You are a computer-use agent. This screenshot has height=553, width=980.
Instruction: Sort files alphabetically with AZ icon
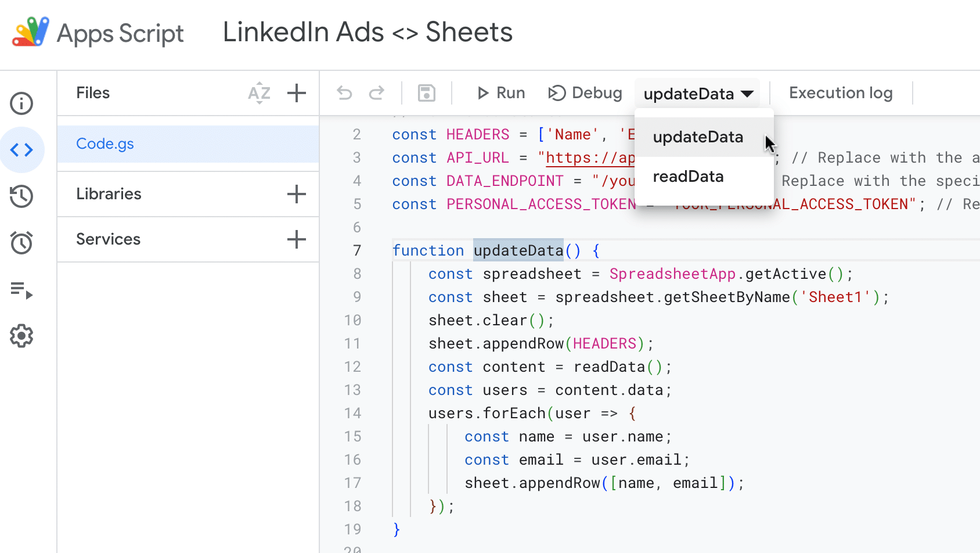pyautogui.click(x=260, y=93)
